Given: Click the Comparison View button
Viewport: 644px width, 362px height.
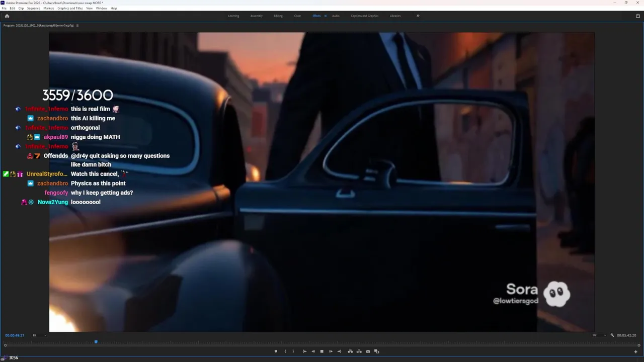Looking at the screenshot, I should 376,351.
